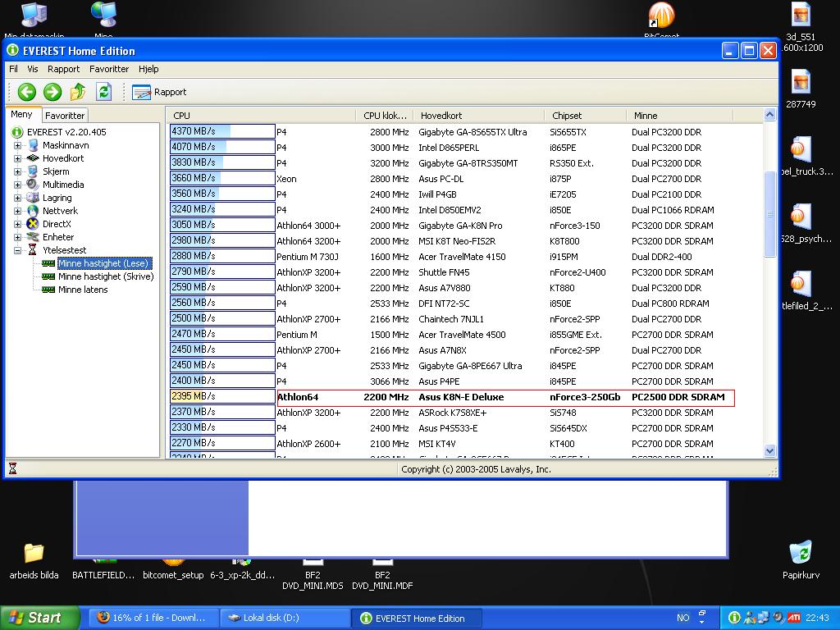Viewport: 840px width, 630px height.
Task: Open the BitComet desktop shortcut icon
Action: coord(662,15)
